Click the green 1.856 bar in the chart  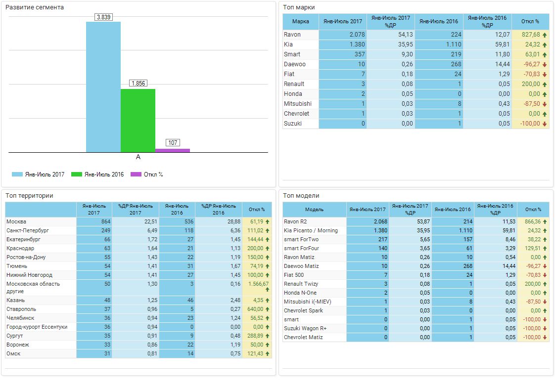tap(138, 121)
